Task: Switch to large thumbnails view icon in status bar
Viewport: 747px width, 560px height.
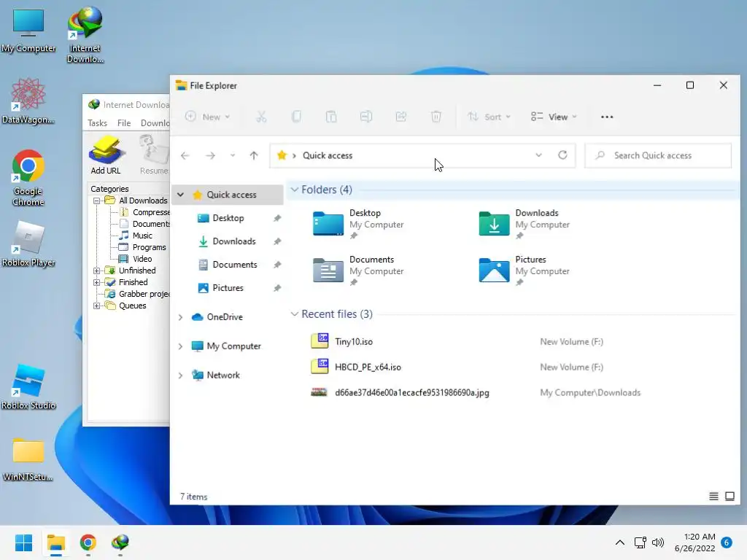Action: [x=729, y=497]
